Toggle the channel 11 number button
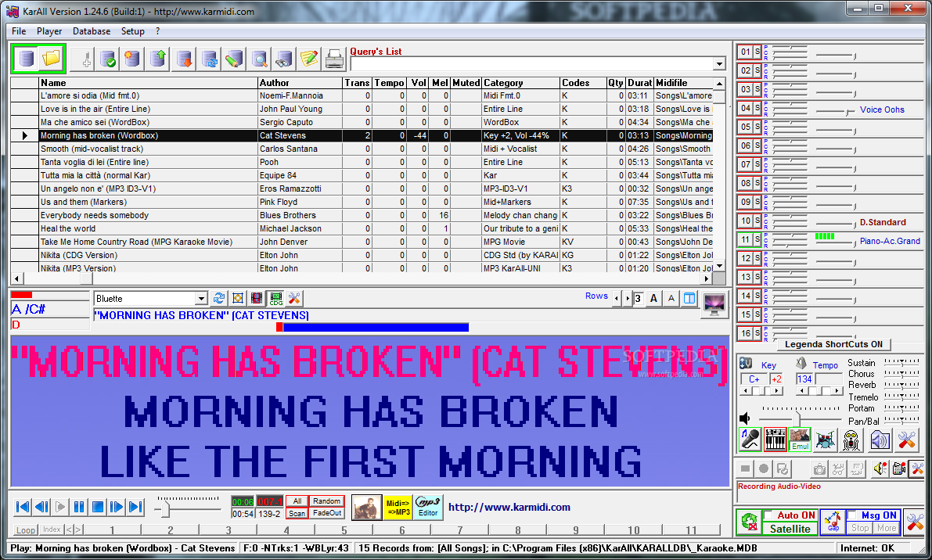The height and width of the screenshot is (560, 932). click(x=745, y=240)
